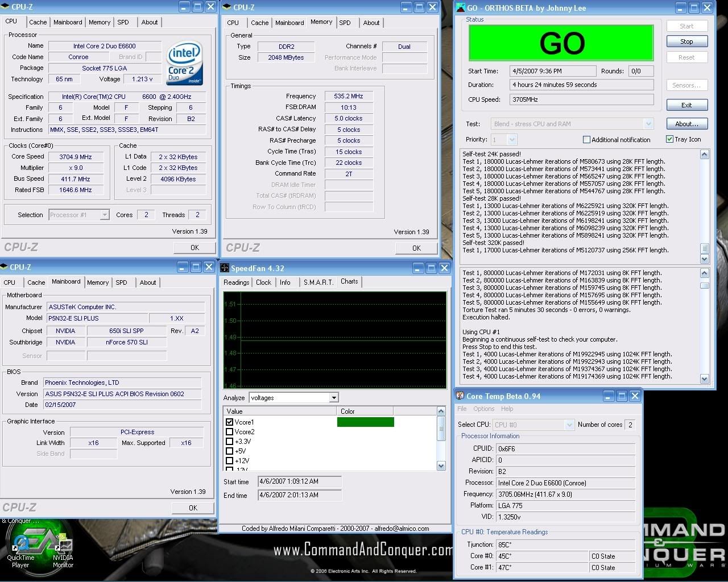Check the +3.3V voltage checkbox
The height and width of the screenshot is (582, 728).
(230, 441)
